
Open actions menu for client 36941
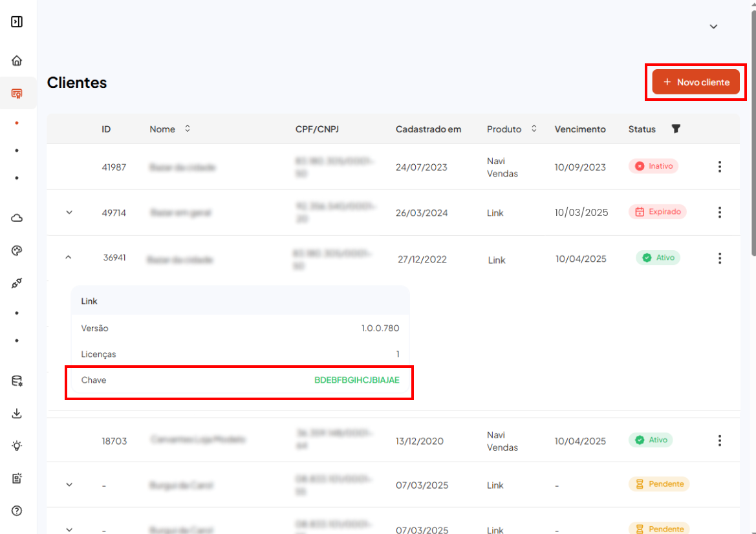click(720, 259)
